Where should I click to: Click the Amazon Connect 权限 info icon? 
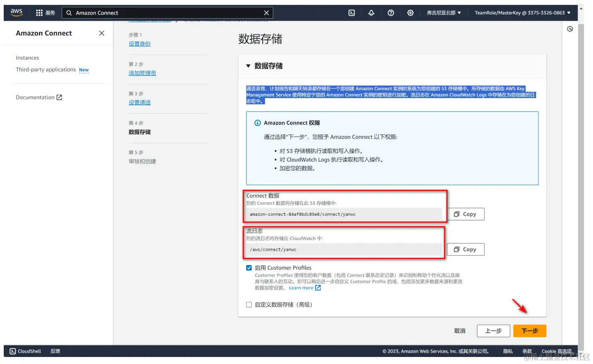click(257, 123)
